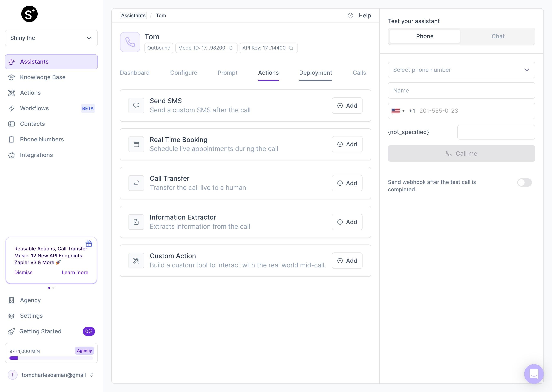Click the Assistants sidebar icon
This screenshot has width=552, height=392.
pos(12,62)
